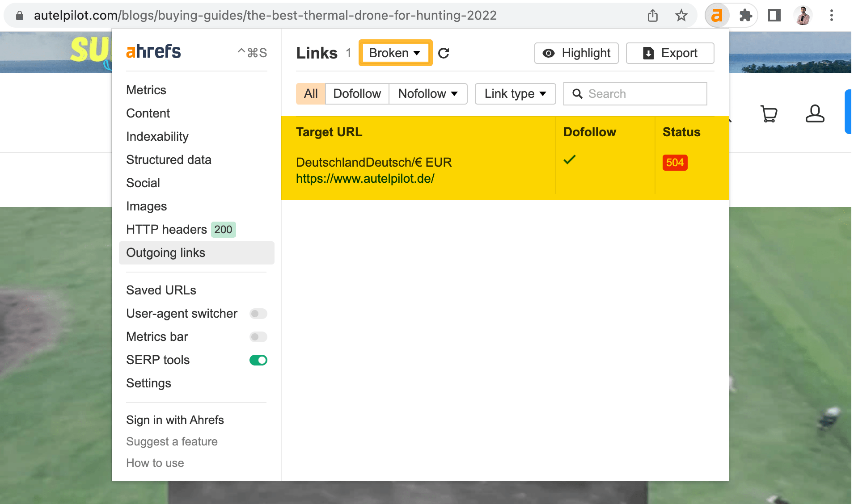Click the Ahrefs extension icon in Chrome toolbar
The width and height of the screenshot is (854, 504).
[x=717, y=15]
